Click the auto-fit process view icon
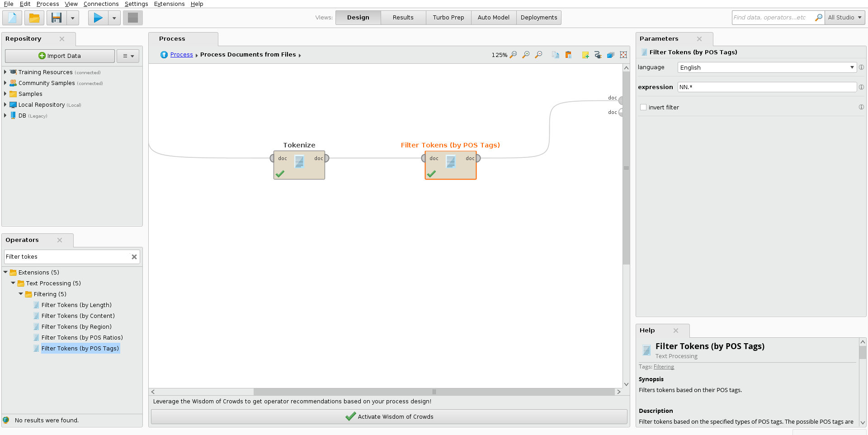The width and height of the screenshot is (868, 435). tap(623, 55)
